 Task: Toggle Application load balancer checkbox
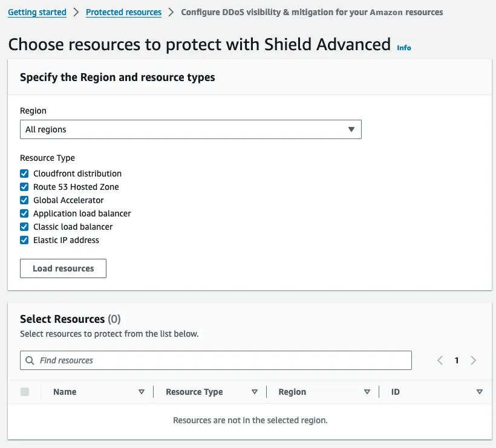click(24, 213)
